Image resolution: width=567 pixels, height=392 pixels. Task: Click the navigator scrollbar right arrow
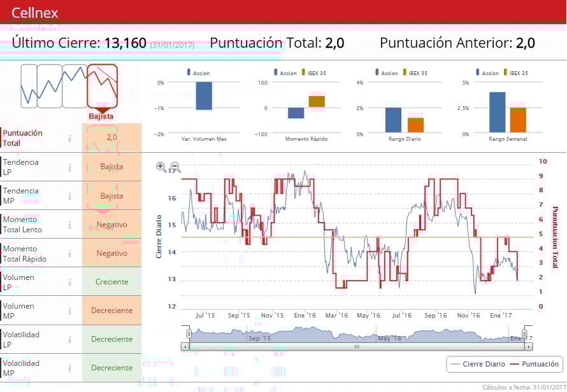point(529,347)
